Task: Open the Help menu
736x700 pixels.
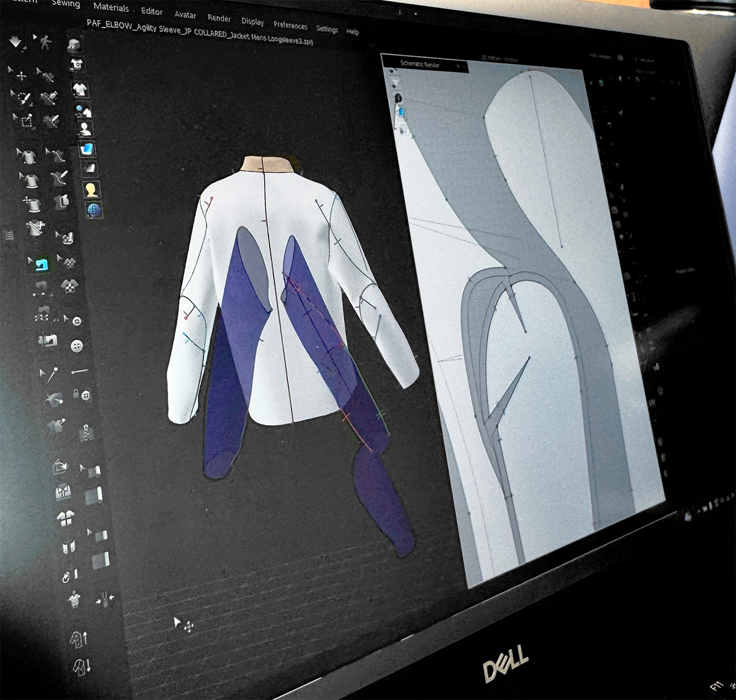Action: [352, 31]
